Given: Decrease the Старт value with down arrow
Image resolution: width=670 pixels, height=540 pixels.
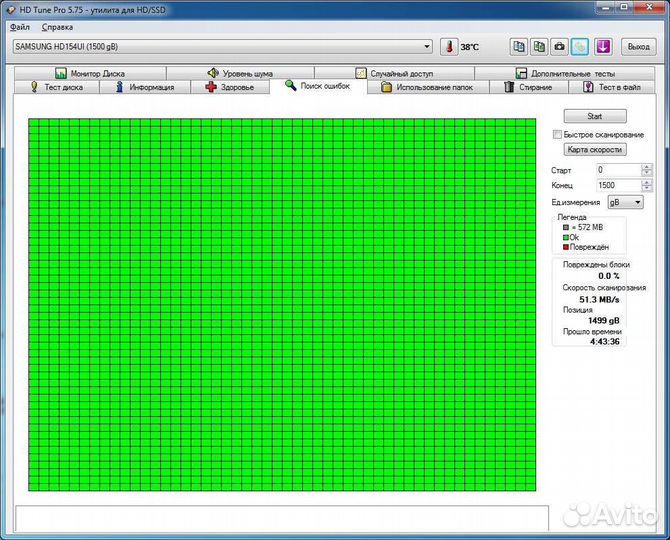Looking at the screenshot, I should 647,173.
